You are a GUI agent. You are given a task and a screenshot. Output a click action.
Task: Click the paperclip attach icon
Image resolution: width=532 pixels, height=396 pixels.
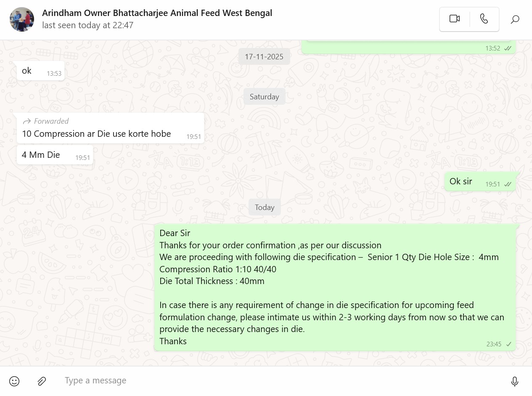pos(42,381)
